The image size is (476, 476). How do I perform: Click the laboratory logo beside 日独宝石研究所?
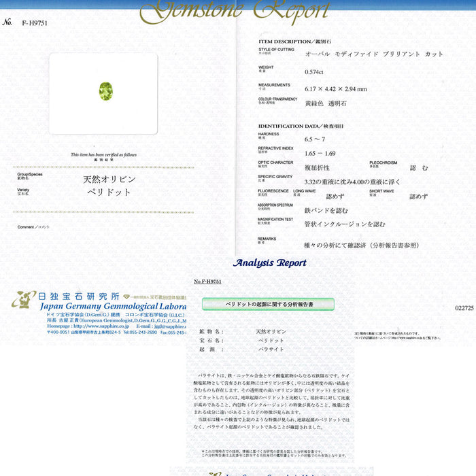(x=23, y=299)
